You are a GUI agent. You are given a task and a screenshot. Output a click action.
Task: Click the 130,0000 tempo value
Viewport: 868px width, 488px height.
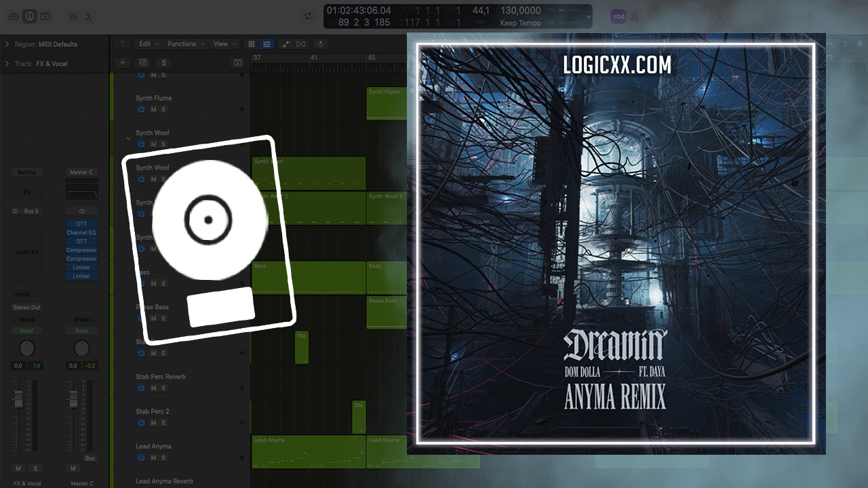click(520, 11)
